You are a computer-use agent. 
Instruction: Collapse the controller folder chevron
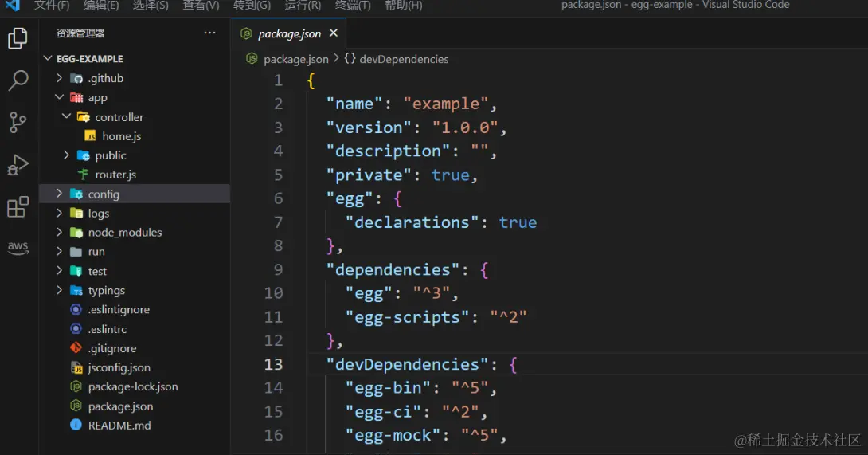click(x=66, y=116)
